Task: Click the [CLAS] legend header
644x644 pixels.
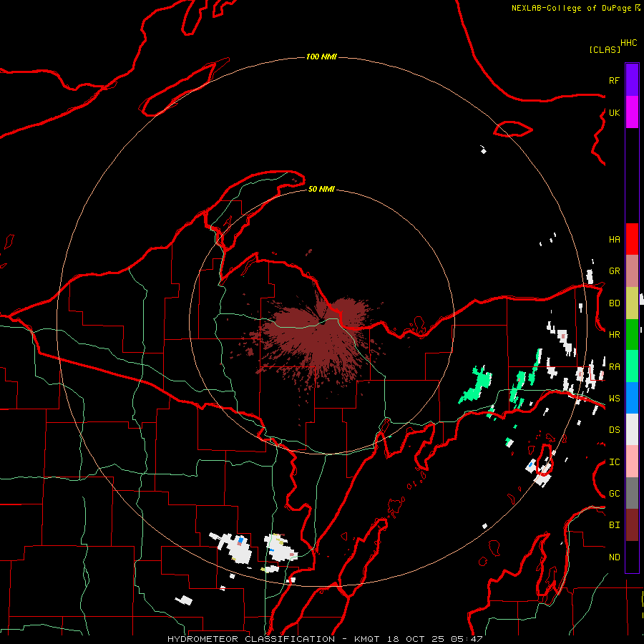Action: click(x=605, y=49)
